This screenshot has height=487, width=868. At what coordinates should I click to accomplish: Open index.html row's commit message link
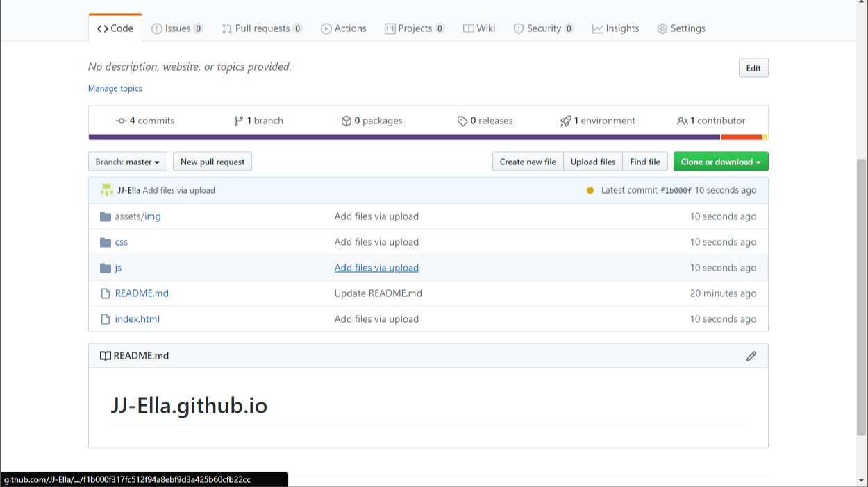[x=376, y=319]
